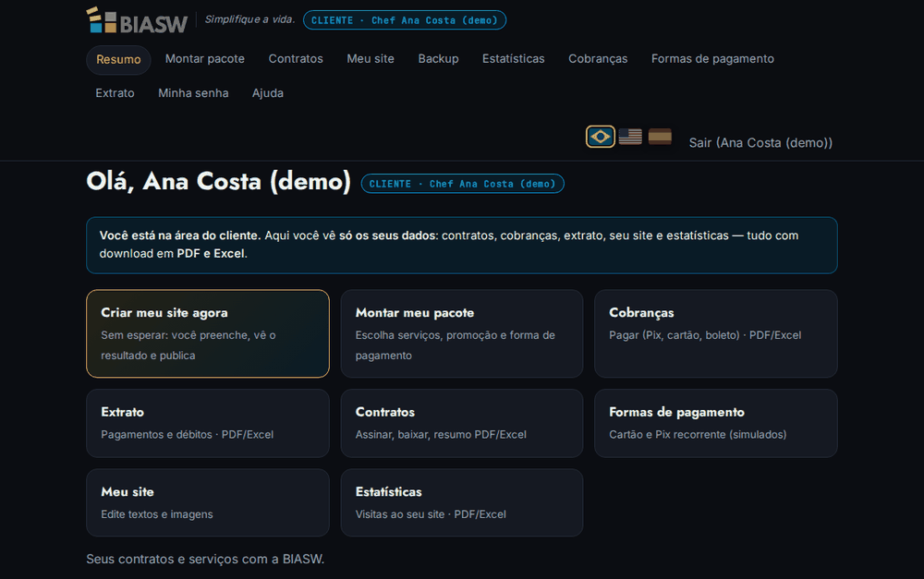Click the CLIENTE badge beside the greeting

point(462,184)
